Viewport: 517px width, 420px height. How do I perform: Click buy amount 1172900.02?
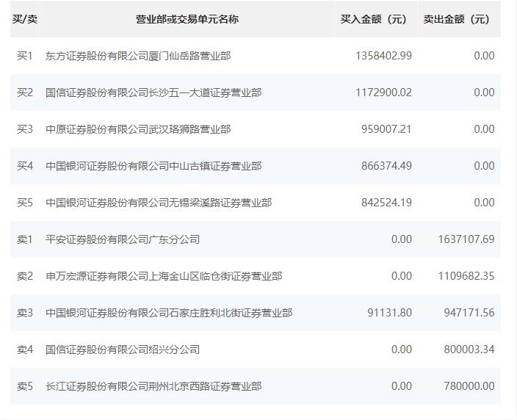pyautogui.click(x=383, y=93)
